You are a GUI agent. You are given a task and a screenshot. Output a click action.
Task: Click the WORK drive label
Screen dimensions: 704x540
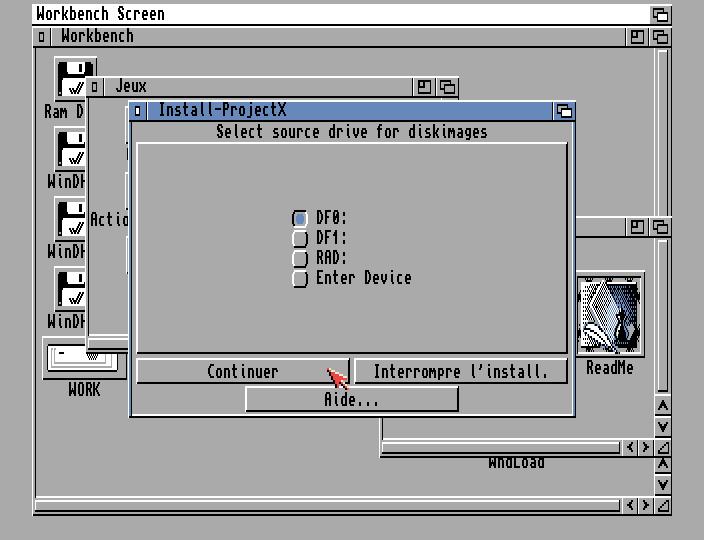coord(84,390)
